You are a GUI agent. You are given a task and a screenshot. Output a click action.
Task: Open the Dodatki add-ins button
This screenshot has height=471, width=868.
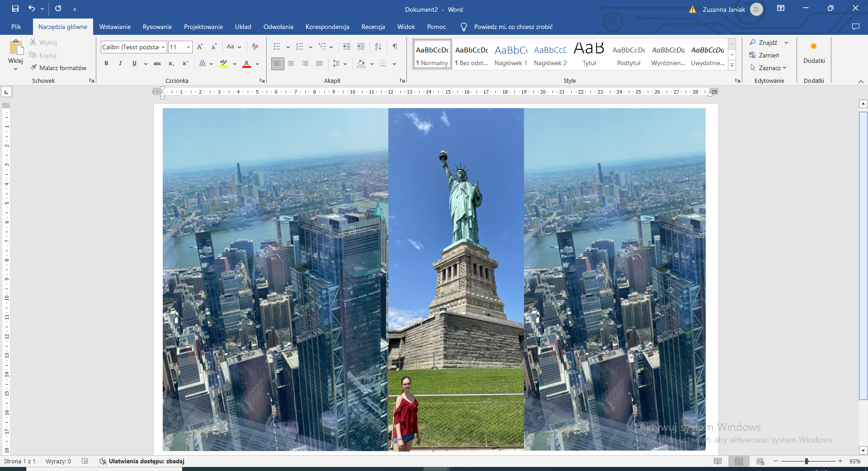point(814,53)
